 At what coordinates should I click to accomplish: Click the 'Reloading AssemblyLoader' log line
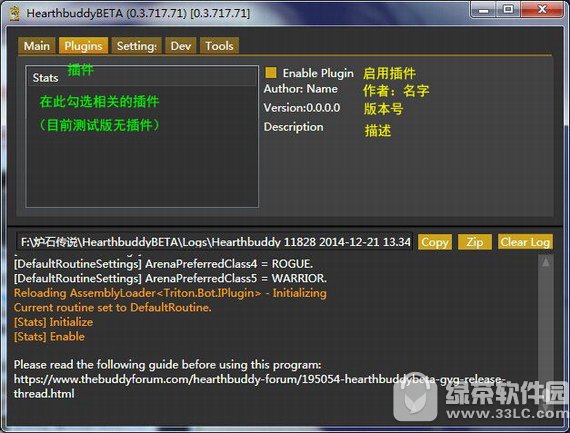click(x=170, y=293)
